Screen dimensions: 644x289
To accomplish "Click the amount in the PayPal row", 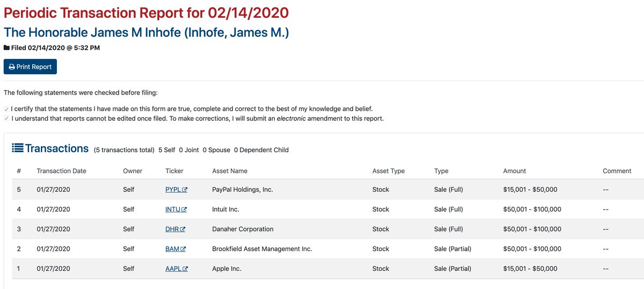I will tap(530, 190).
